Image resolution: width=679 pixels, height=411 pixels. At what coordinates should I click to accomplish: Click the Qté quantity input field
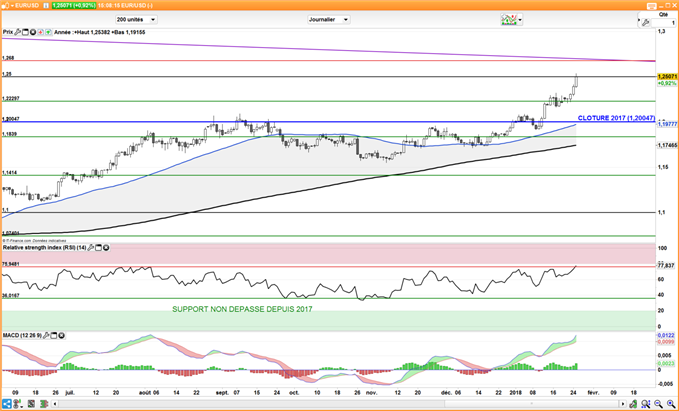coord(663,23)
